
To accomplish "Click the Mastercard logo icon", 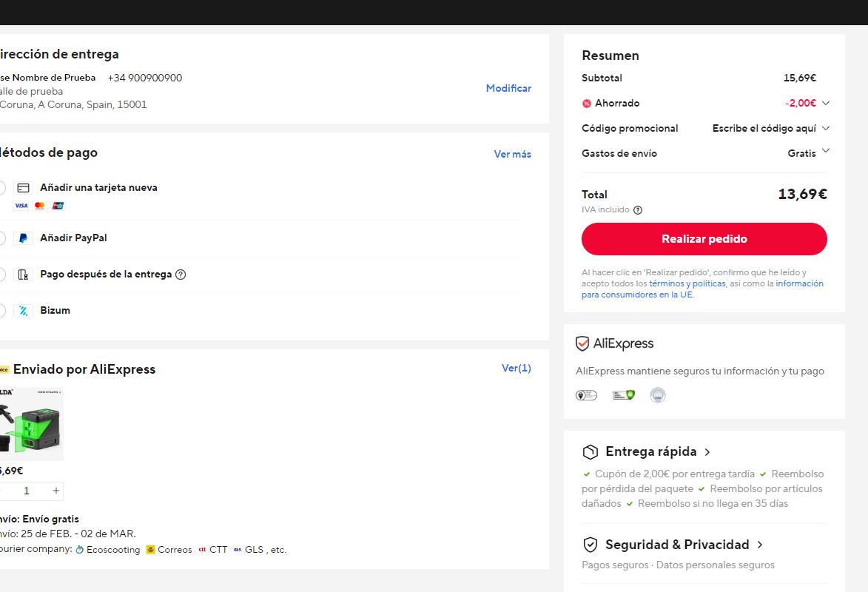I will (x=39, y=206).
